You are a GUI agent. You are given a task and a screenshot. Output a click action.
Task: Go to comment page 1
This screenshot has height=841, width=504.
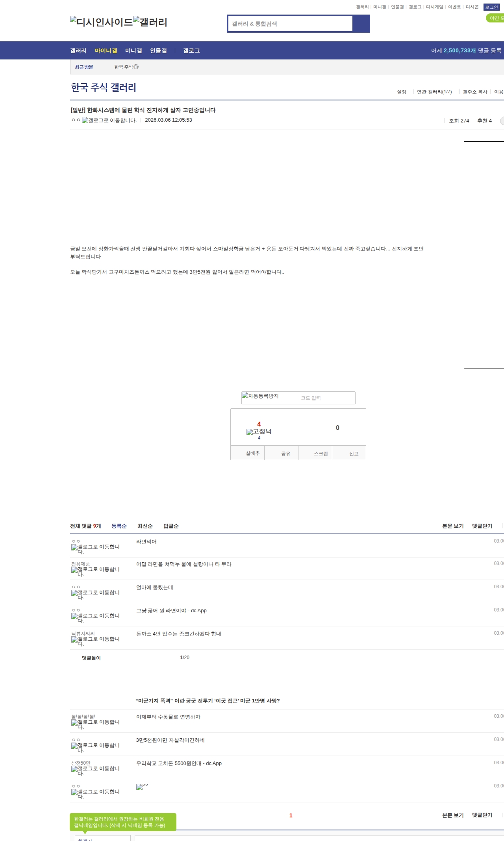coord(291,815)
